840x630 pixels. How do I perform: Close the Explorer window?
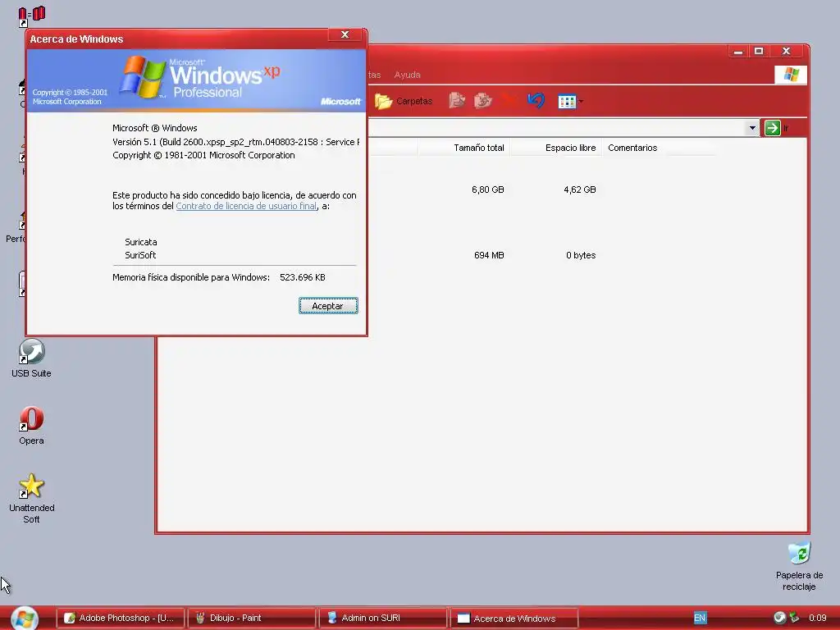[x=786, y=52]
